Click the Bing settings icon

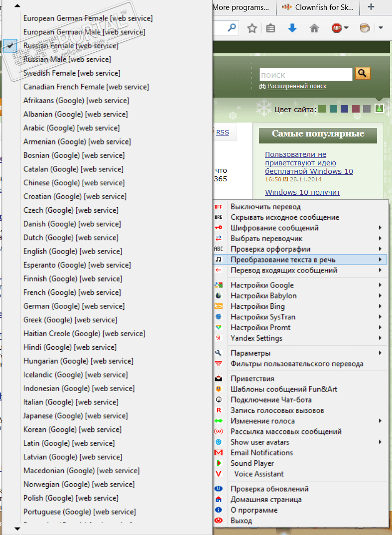click(218, 306)
